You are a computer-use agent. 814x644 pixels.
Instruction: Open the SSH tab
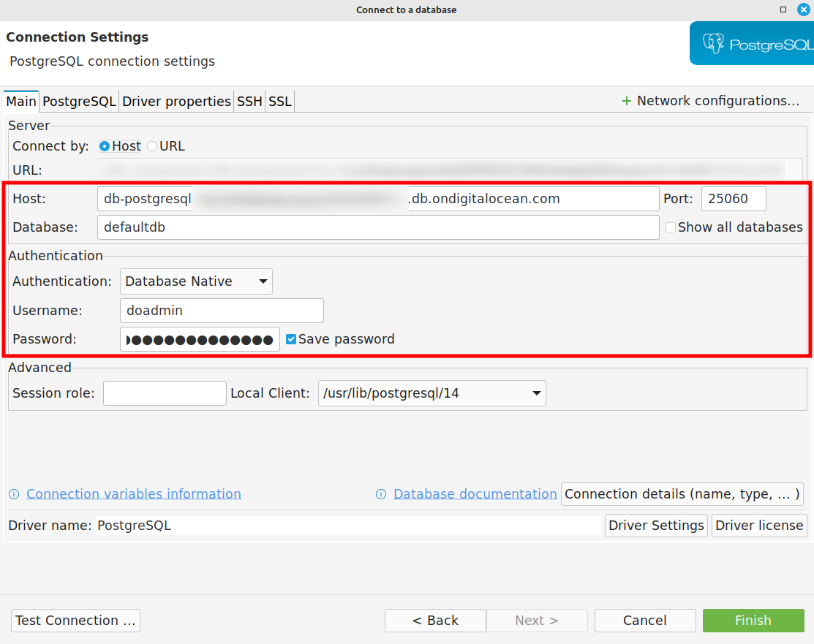(249, 102)
